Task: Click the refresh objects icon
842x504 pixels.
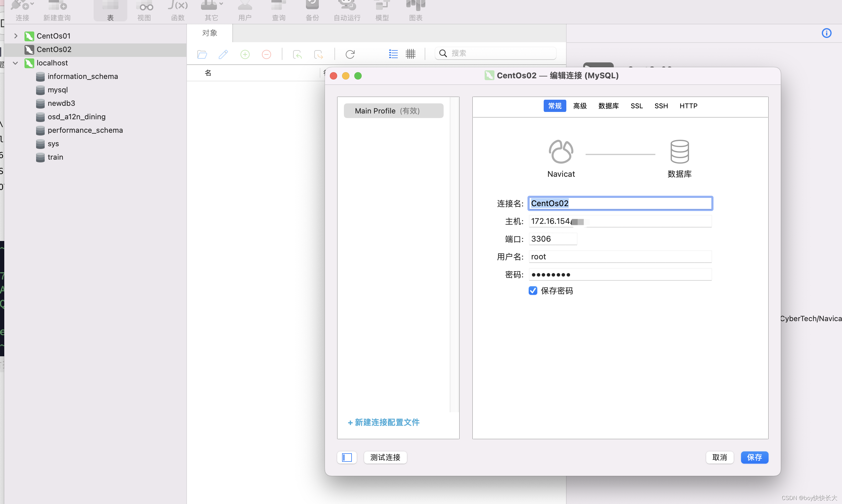Action: click(x=350, y=54)
